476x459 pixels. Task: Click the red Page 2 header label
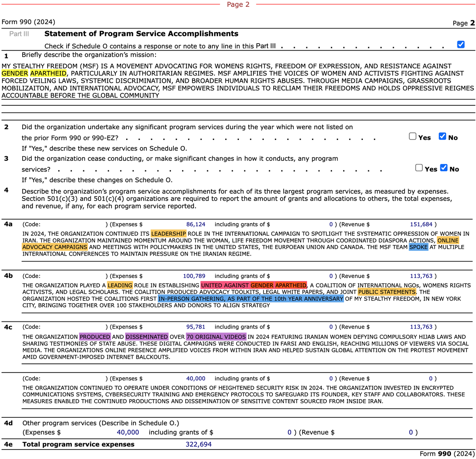tap(238, 4)
